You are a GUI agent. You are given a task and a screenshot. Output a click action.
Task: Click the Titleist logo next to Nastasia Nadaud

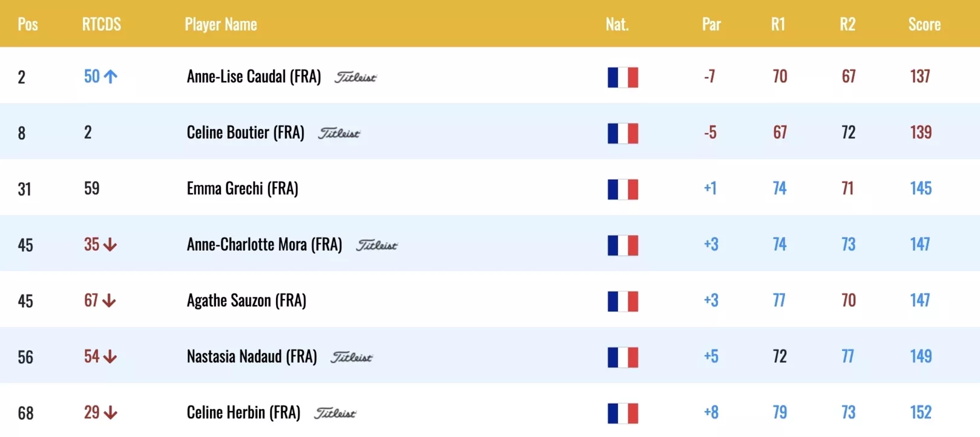[351, 357]
